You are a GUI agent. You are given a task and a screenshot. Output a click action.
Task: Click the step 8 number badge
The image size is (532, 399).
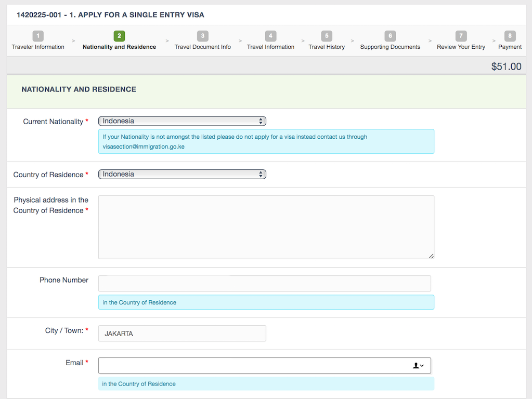point(510,36)
